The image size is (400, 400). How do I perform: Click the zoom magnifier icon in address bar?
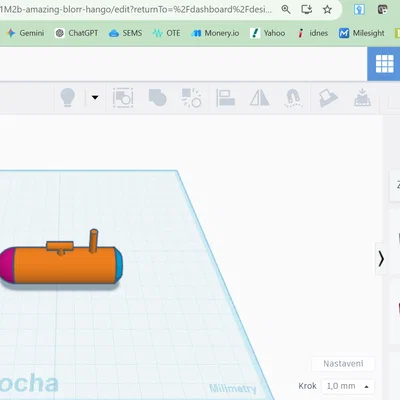pos(286,9)
